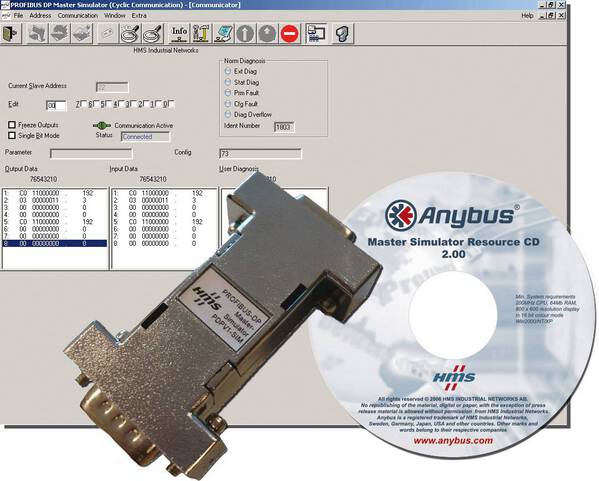The width and height of the screenshot is (599, 481).
Task: Select Input Data row 5
Action: point(164,222)
